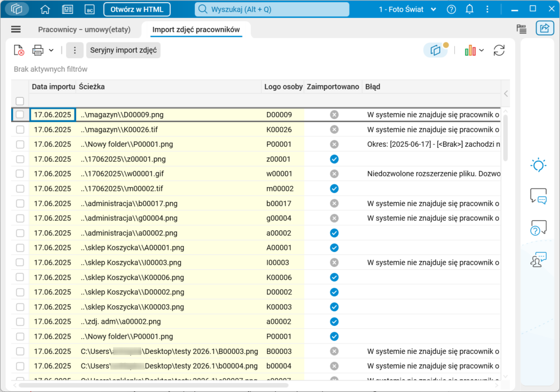
Task: Click the home icon in title bar
Action: [45, 10]
